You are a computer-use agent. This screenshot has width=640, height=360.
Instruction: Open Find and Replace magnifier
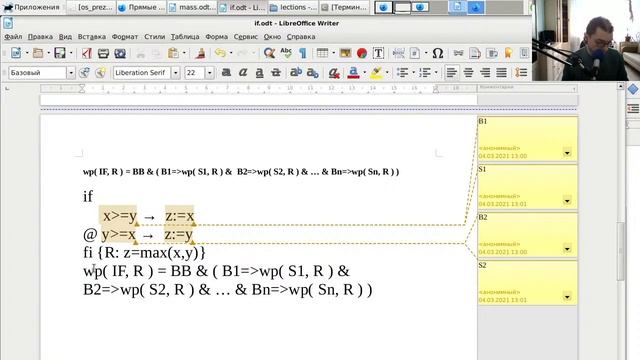(269, 53)
